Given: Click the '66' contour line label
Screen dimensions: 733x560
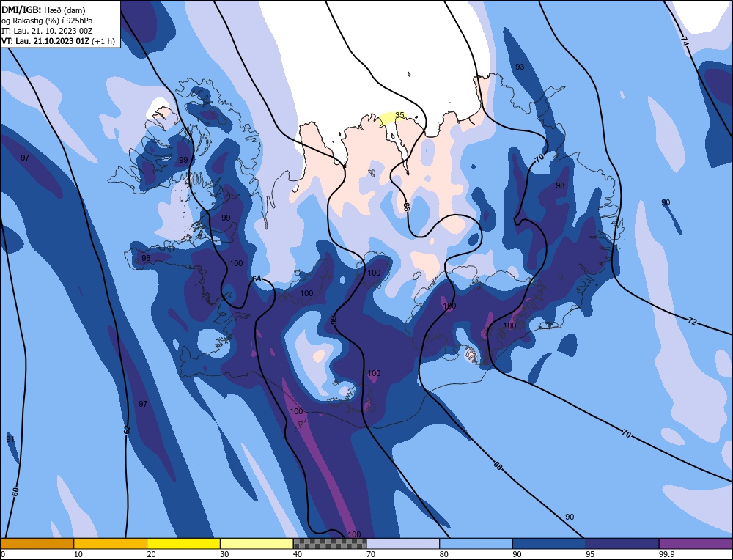Looking at the screenshot, I should pyautogui.click(x=334, y=320).
